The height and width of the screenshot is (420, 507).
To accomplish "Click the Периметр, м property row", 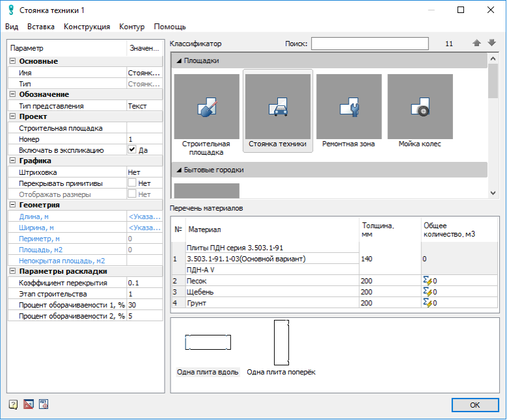I will (x=85, y=239).
